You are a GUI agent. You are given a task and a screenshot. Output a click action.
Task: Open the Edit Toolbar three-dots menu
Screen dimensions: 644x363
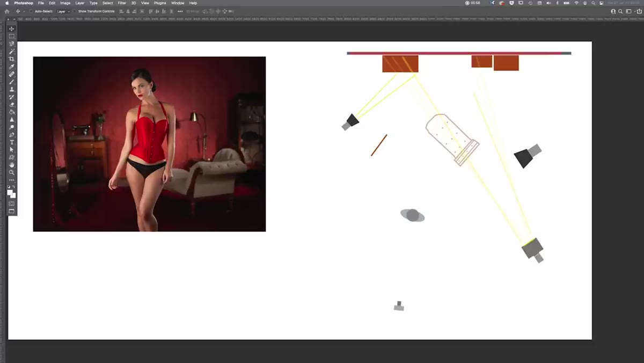(x=12, y=179)
